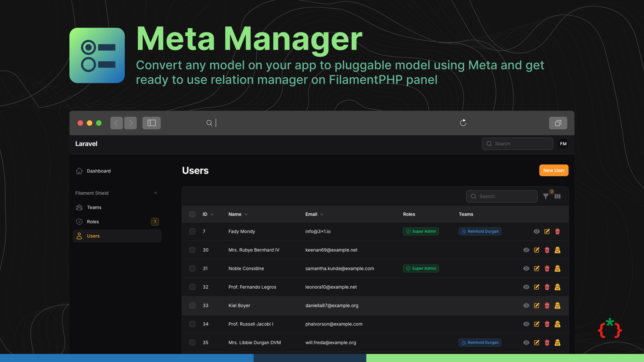
Task: Click the address bar search magnifier
Action: pos(209,123)
